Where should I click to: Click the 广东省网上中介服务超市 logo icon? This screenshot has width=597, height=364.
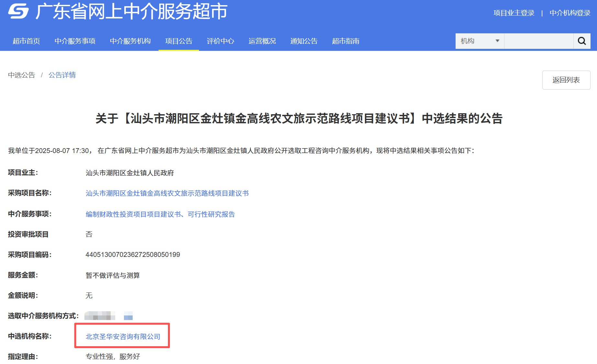coord(18,12)
